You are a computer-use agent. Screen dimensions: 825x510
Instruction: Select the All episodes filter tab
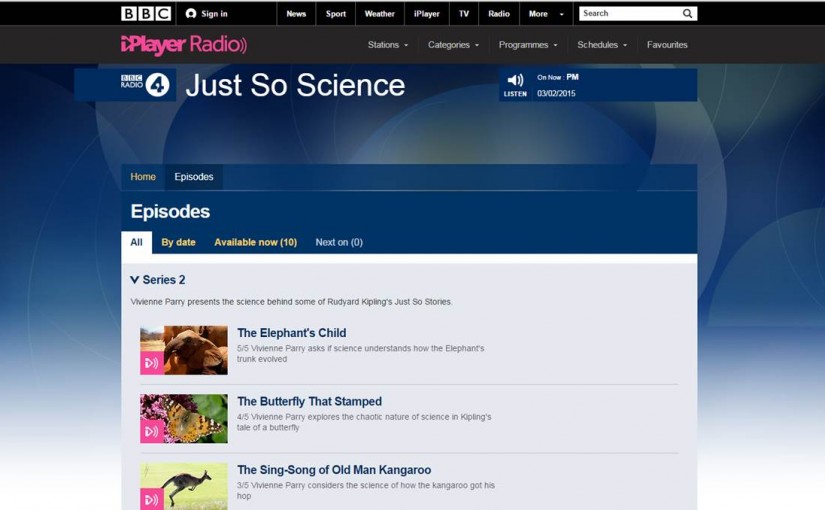136,242
